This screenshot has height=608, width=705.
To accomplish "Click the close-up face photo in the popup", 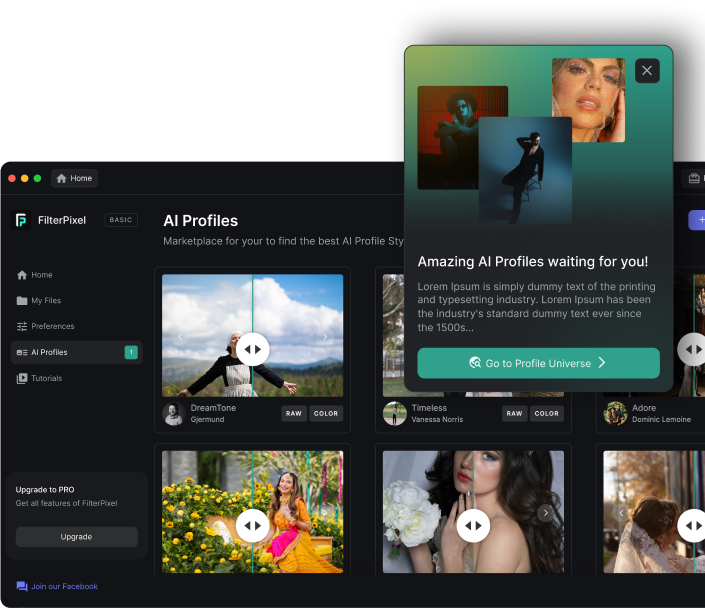I will 588,100.
